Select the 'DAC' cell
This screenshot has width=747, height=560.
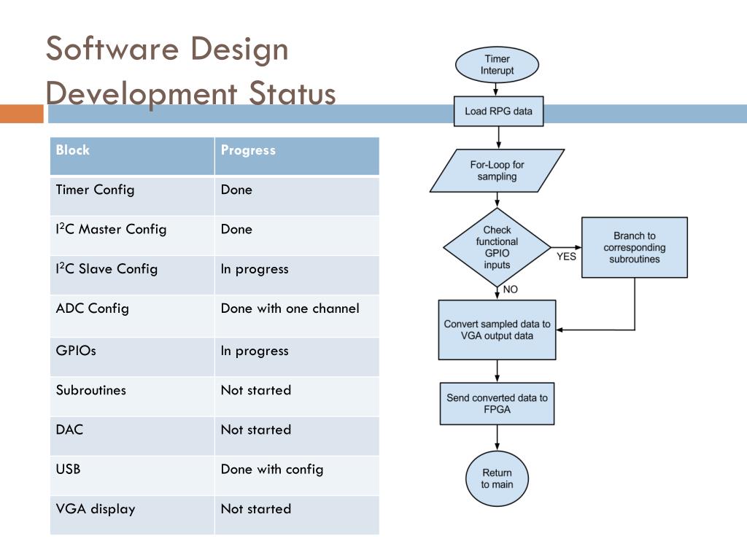coord(132,436)
